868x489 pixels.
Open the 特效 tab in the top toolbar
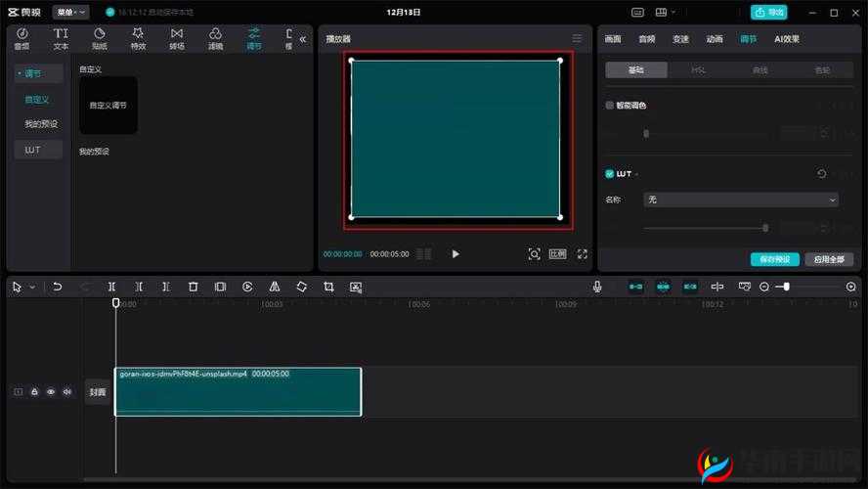pyautogui.click(x=138, y=38)
